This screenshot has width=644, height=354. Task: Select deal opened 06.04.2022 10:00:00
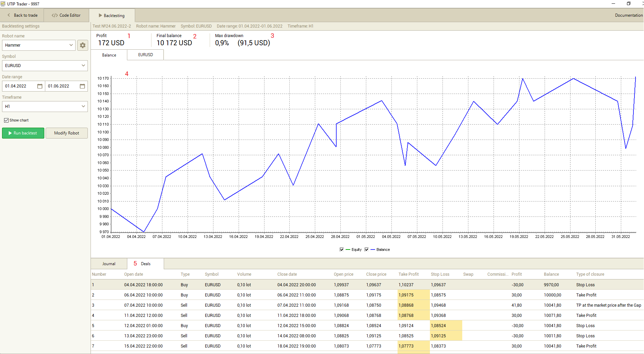point(367,295)
